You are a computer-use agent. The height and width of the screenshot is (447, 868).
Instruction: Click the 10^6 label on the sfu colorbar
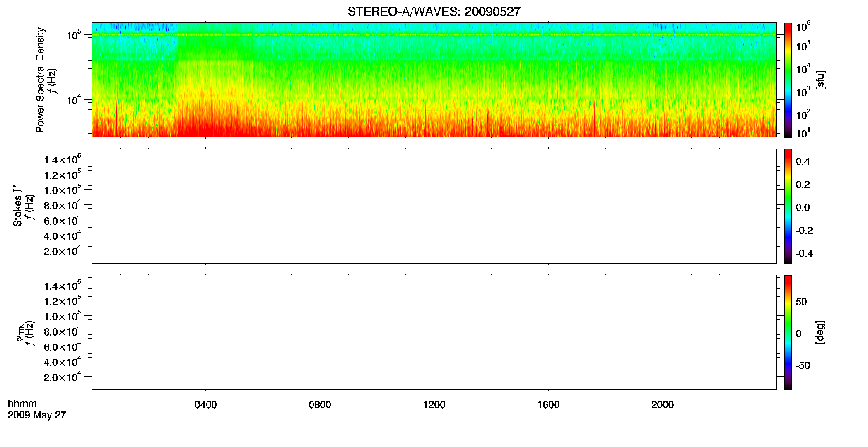tap(803, 27)
